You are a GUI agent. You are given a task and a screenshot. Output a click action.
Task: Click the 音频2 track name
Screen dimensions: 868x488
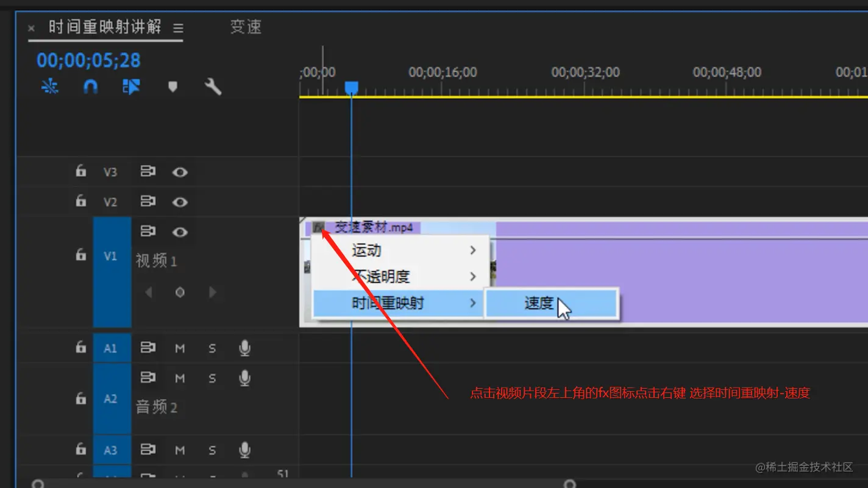point(156,407)
